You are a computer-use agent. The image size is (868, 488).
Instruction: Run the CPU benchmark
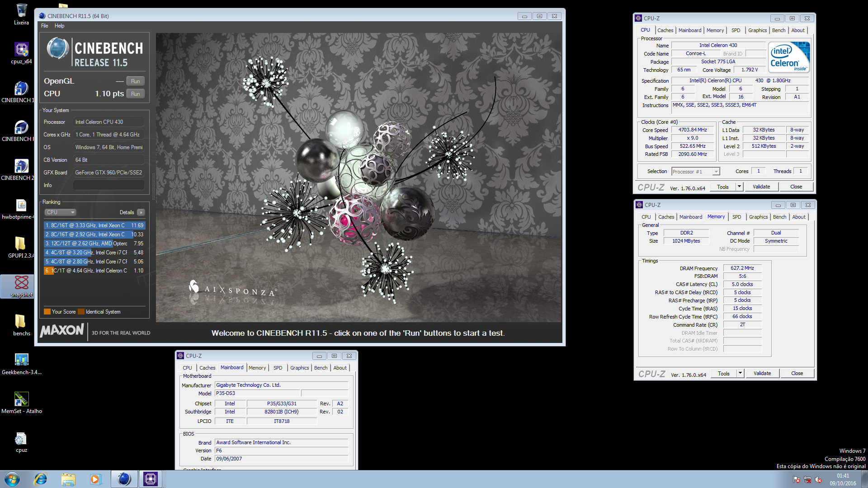click(x=135, y=94)
